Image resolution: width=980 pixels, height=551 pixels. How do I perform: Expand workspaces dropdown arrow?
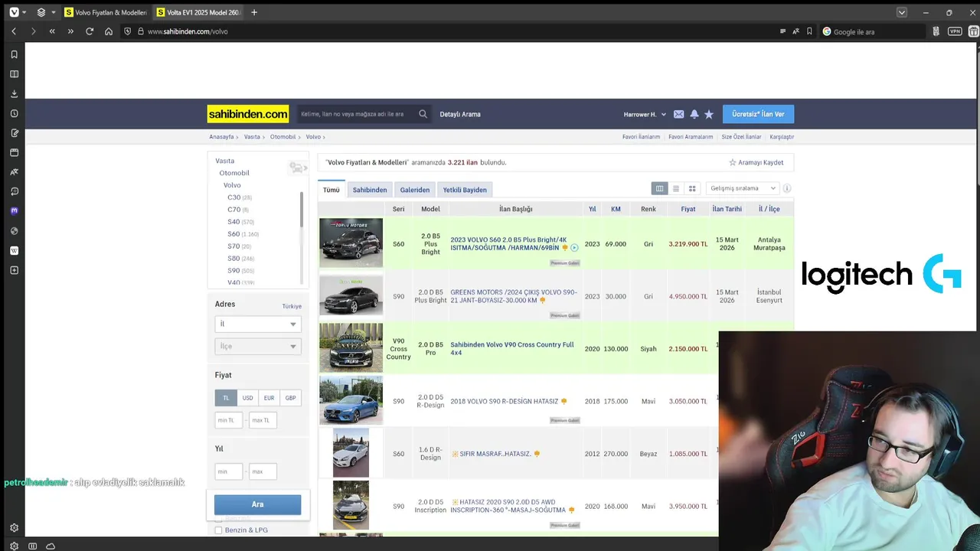[x=54, y=12]
